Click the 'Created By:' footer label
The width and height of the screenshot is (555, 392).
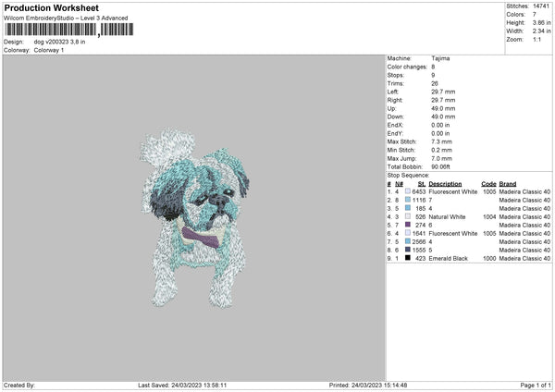19,386
